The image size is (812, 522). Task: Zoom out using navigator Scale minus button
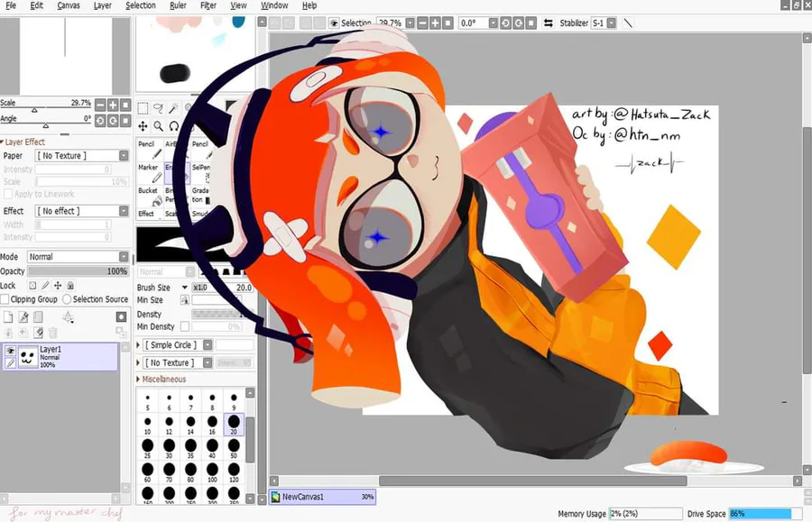(100, 105)
